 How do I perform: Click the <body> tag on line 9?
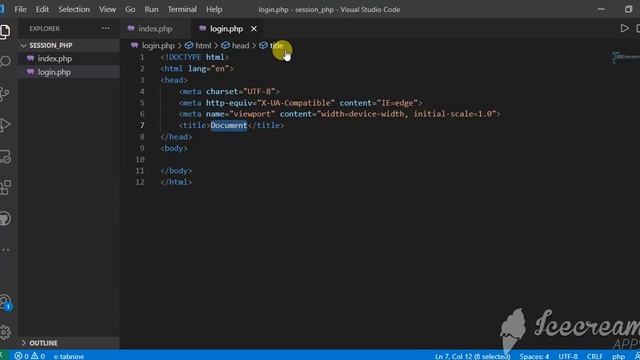(174, 148)
